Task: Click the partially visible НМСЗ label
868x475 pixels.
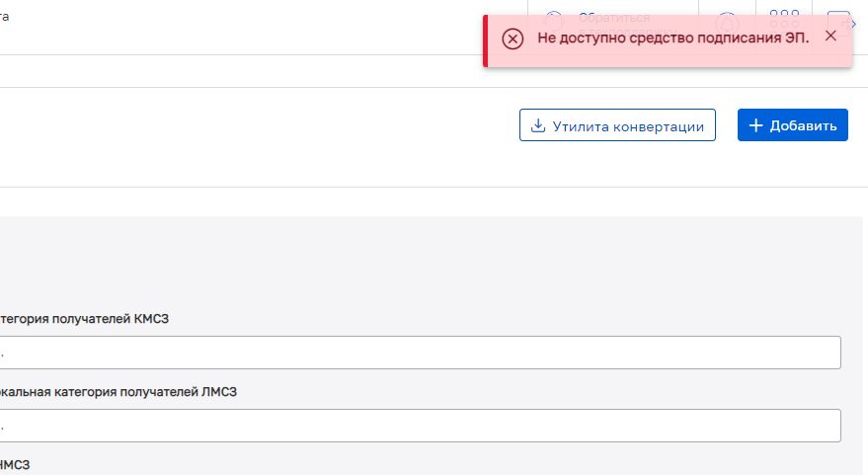Action: tap(14, 463)
